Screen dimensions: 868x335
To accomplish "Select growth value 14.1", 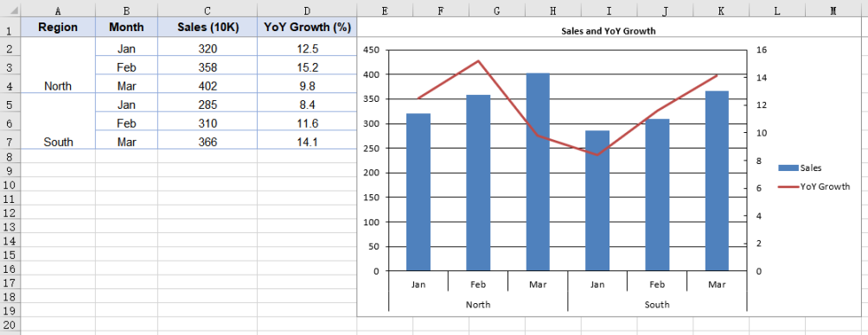I will tap(307, 142).
